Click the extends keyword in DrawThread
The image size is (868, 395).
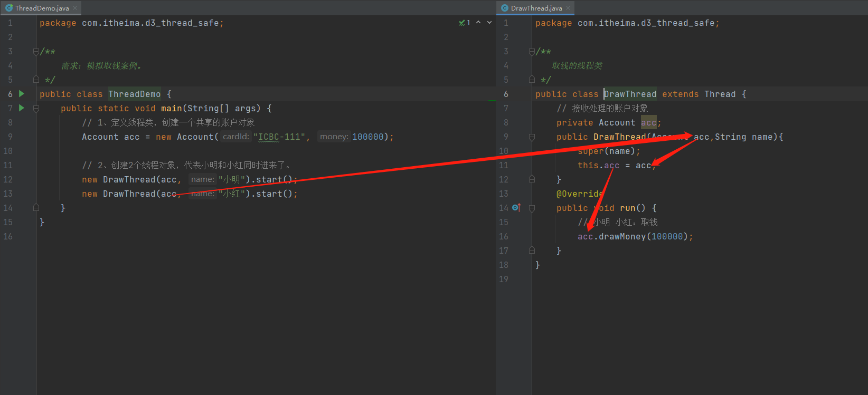pos(681,94)
